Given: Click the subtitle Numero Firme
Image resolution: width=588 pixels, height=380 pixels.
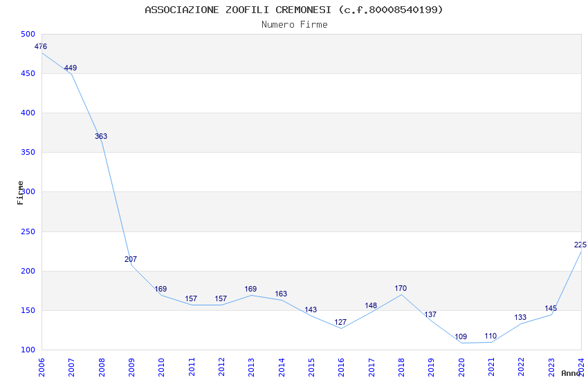Looking at the screenshot, I should tap(295, 25).
